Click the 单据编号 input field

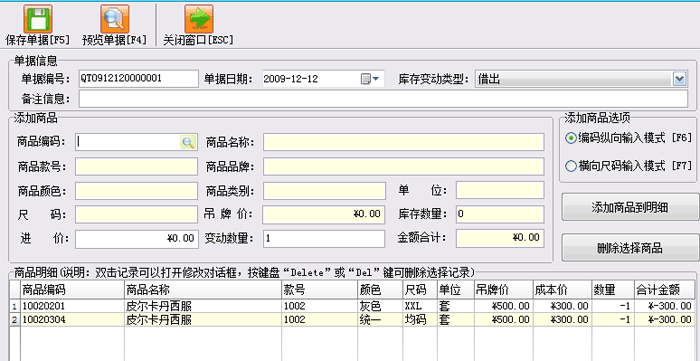point(138,79)
